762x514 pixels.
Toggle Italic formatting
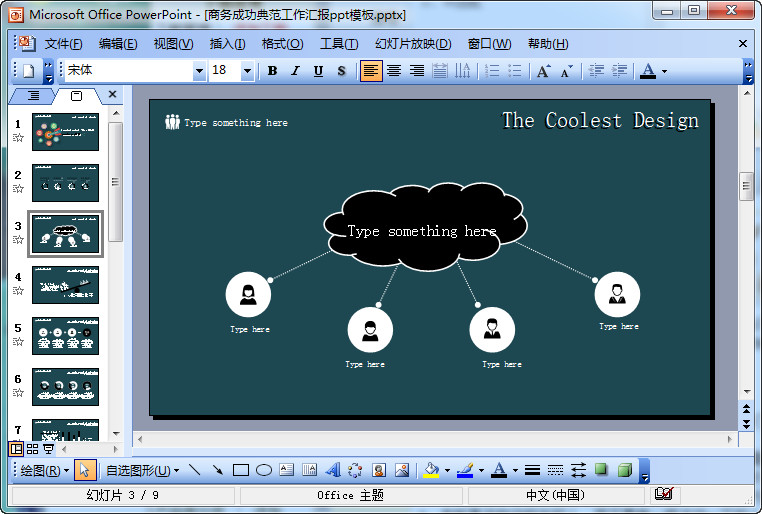(295, 71)
